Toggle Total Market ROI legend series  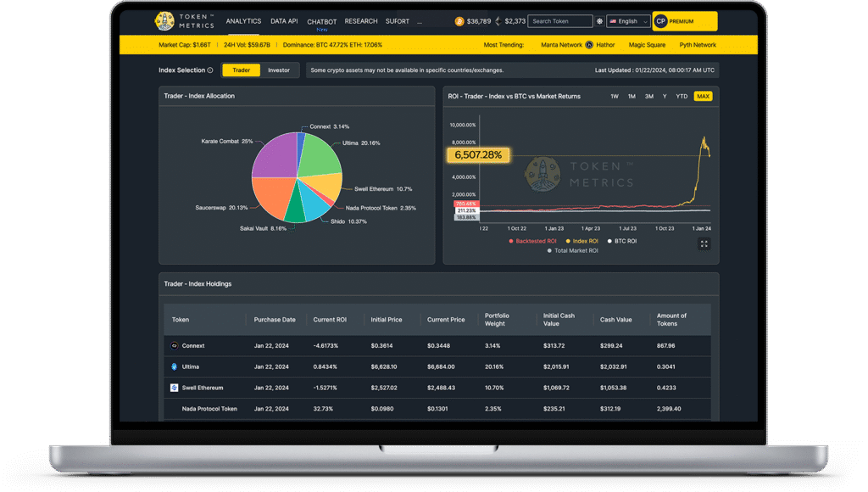(572, 250)
